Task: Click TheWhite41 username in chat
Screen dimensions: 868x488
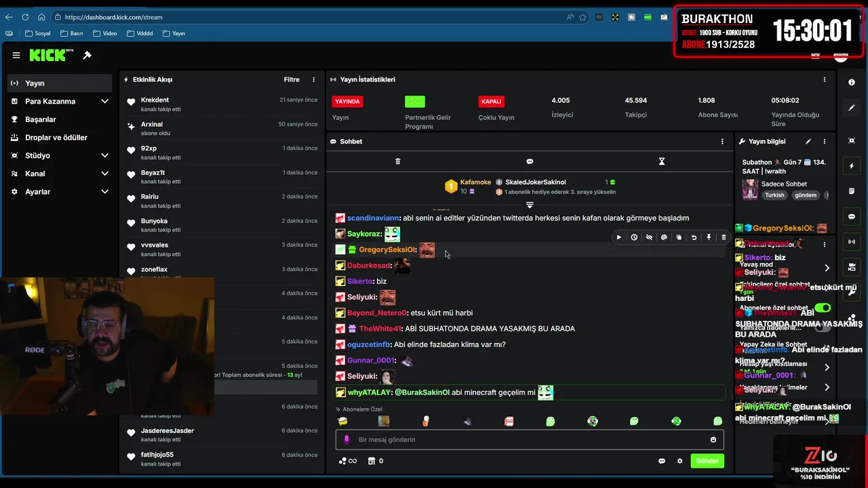Action: click(382, 329)
